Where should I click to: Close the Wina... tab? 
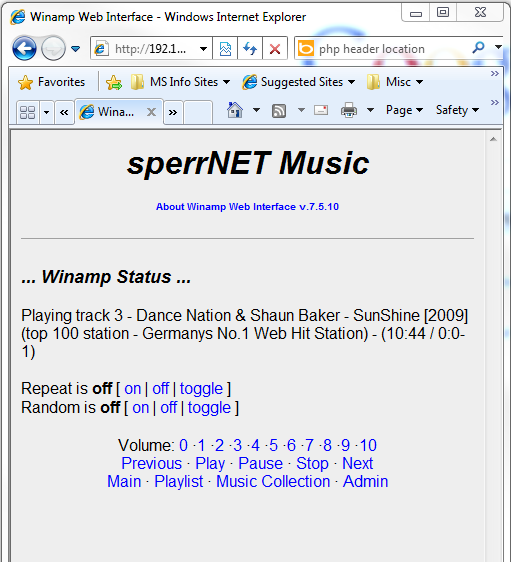point(152,112)
